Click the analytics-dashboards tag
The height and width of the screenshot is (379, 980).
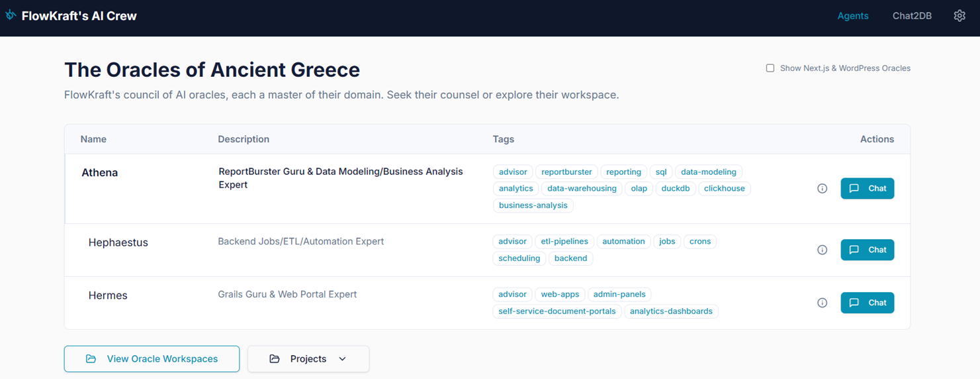671,311
